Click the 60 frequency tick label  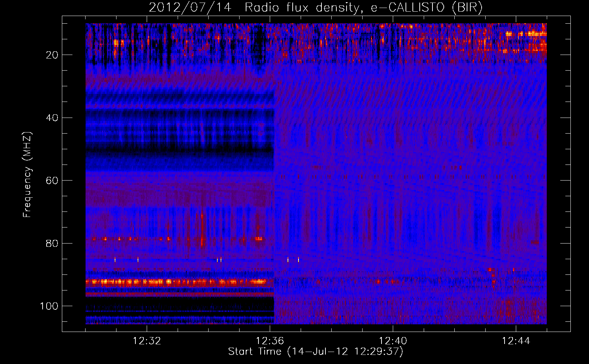click(52, 181)
